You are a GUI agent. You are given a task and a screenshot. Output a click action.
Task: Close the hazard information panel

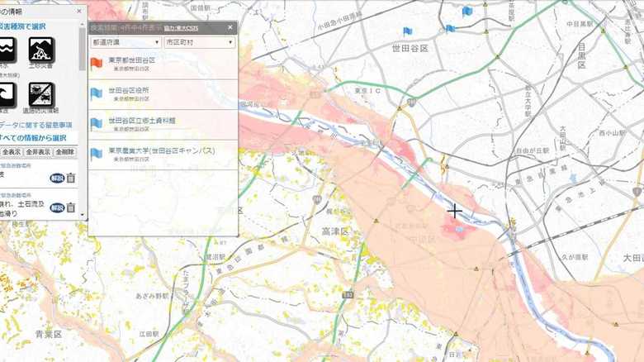coord(79,11)
